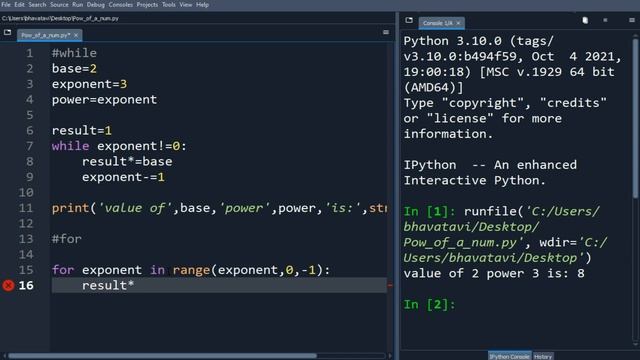Viewport: 640px width, 360px height.
Task: Open the editor pane options hamburger menu
Action: (x=386, y=32)
